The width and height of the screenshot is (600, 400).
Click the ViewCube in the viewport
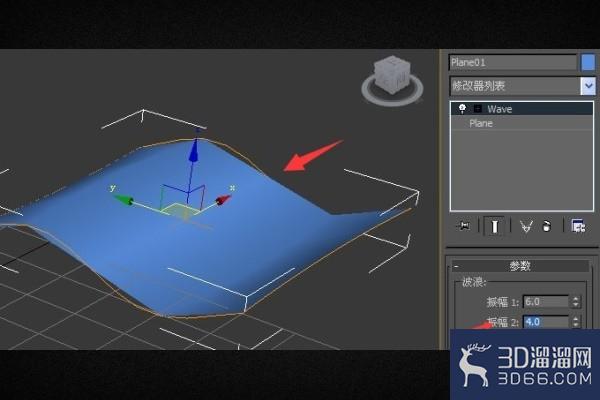point(393,74)
